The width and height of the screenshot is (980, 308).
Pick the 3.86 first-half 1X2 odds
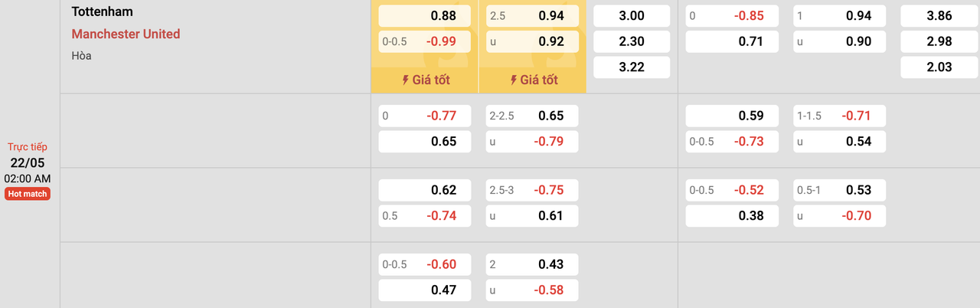939,15
